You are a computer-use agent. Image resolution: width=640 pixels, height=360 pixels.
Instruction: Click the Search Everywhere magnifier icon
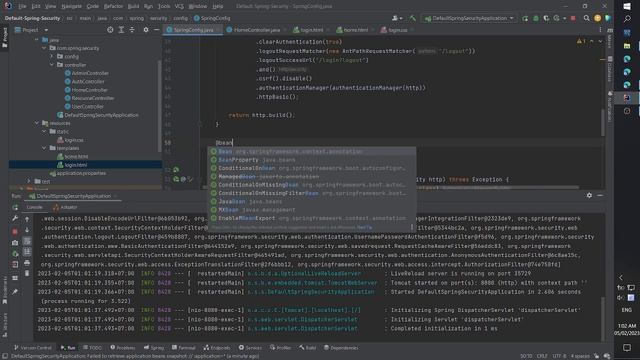pyautogui.click(x=587, y=18)
